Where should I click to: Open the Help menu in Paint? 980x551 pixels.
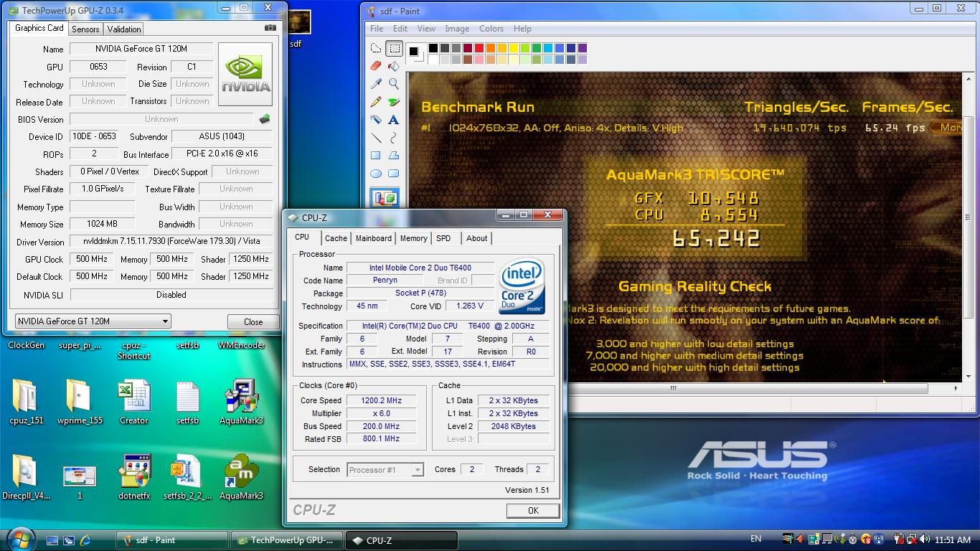522,29
